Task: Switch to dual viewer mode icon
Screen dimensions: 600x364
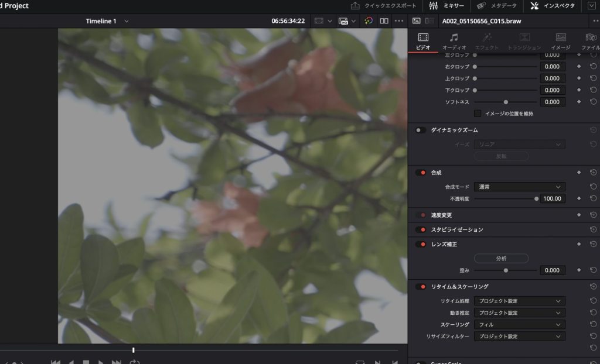Action: tap(384, 21)
